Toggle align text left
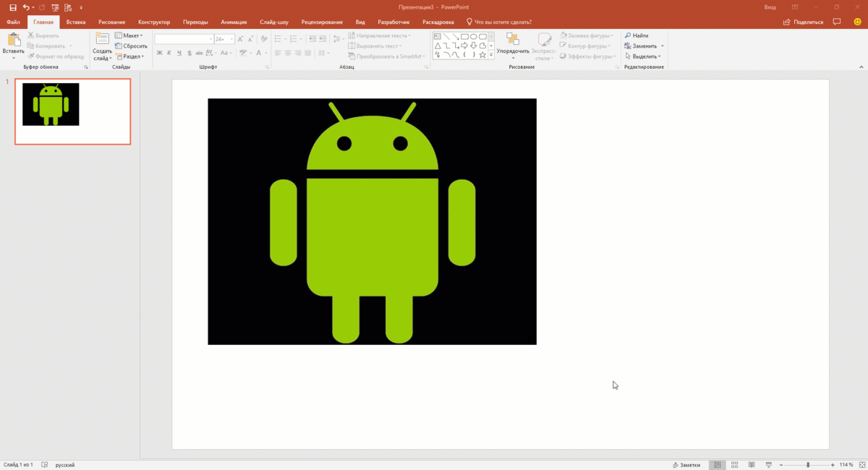Screen dimensions: 868x470 278,53
